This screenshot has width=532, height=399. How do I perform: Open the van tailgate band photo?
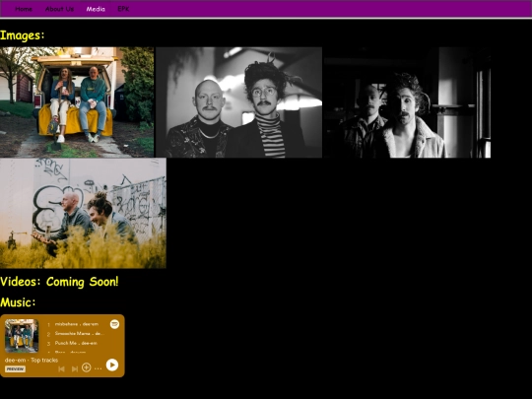pyautogui.click(x=77, y=102)
